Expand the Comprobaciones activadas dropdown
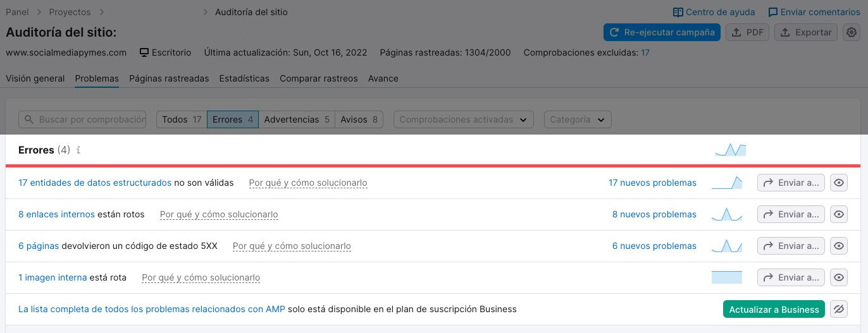868x333 pixels. [x=464, y=119]
